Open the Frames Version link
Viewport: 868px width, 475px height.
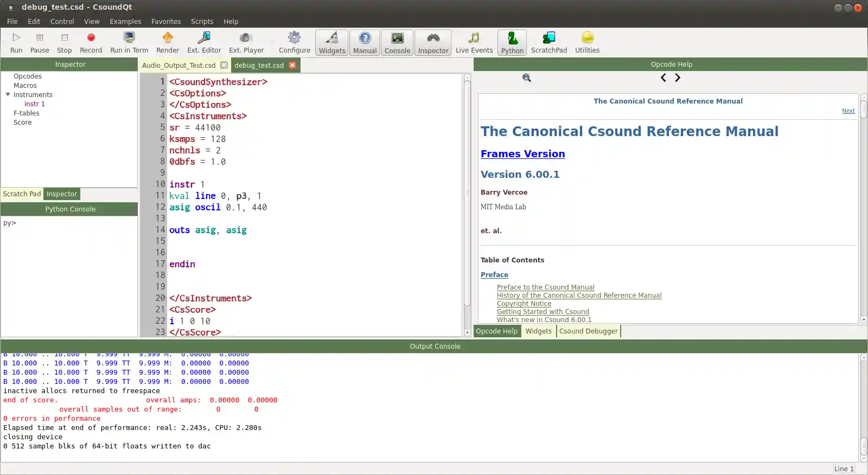pos(523,154)
